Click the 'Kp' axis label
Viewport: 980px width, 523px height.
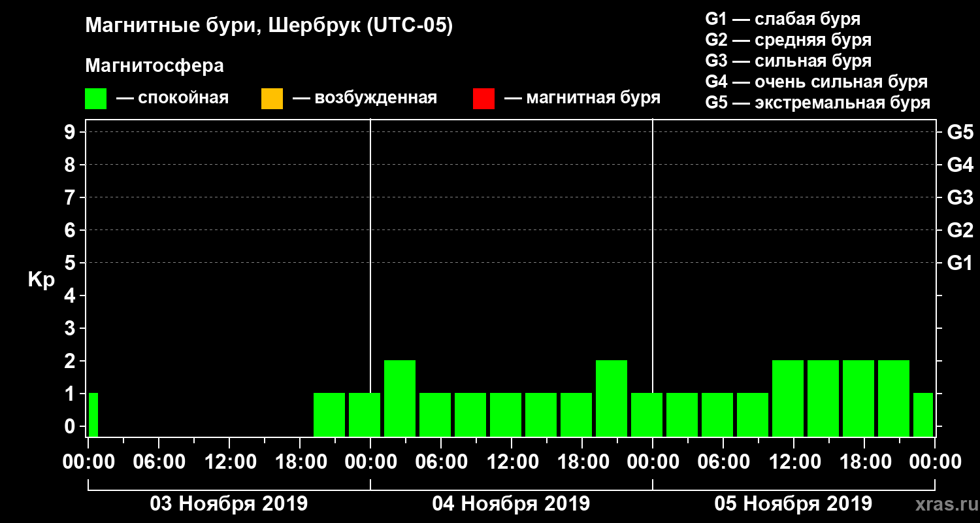[42, 280]
